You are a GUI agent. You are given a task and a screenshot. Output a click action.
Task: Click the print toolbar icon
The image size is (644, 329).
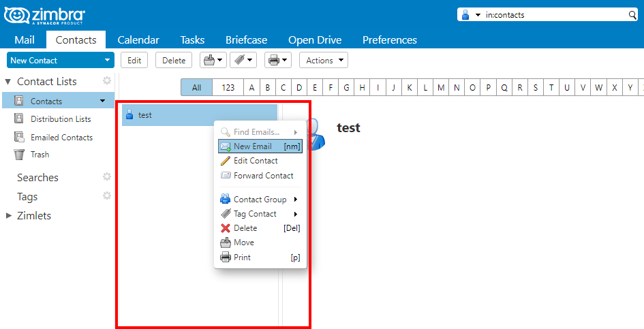[x=273, y=61]
